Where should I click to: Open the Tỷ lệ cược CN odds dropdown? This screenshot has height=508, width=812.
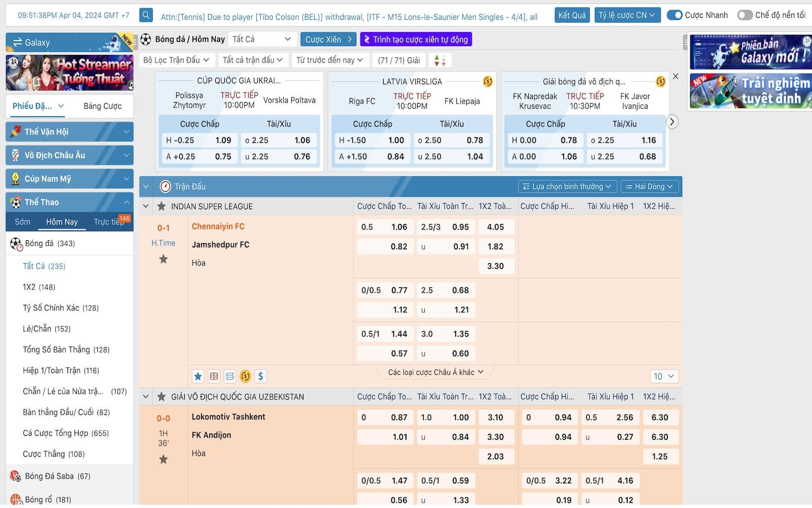tap(627, 15)
